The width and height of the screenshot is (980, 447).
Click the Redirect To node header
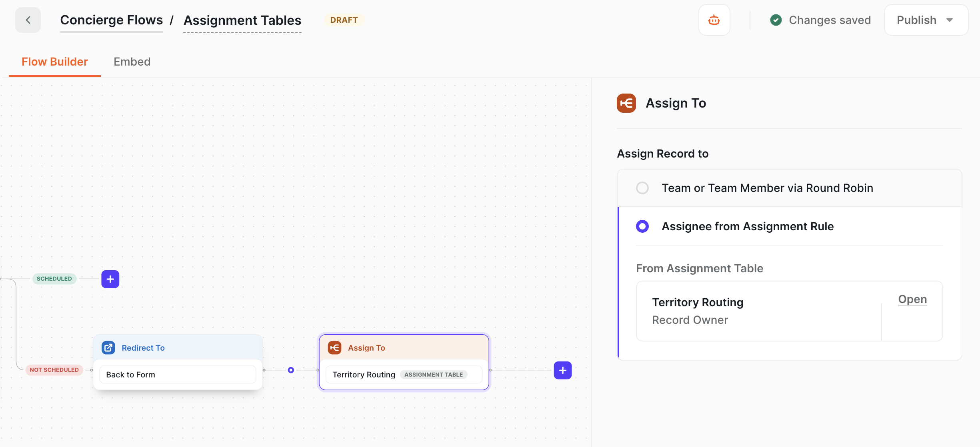178,348
